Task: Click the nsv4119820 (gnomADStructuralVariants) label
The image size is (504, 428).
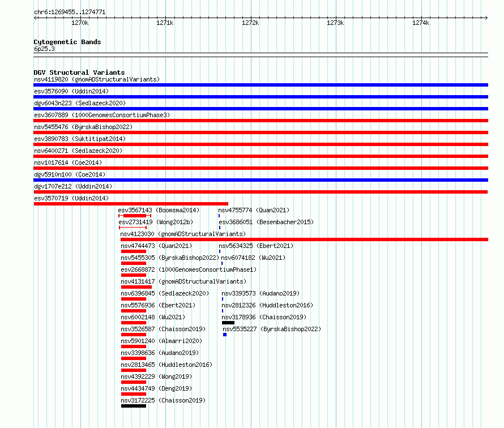Action: point(97,79)
